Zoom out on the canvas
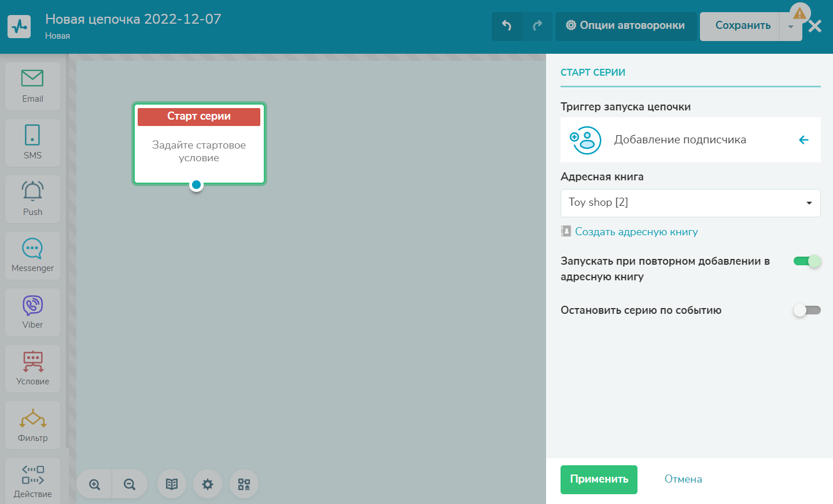 (x=130, y=484)
